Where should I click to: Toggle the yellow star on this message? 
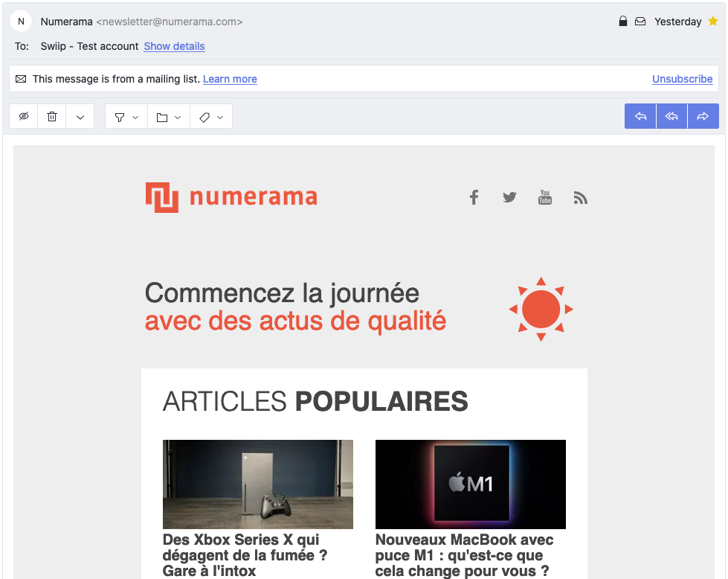pyautogui.click(x=713, y=21)
